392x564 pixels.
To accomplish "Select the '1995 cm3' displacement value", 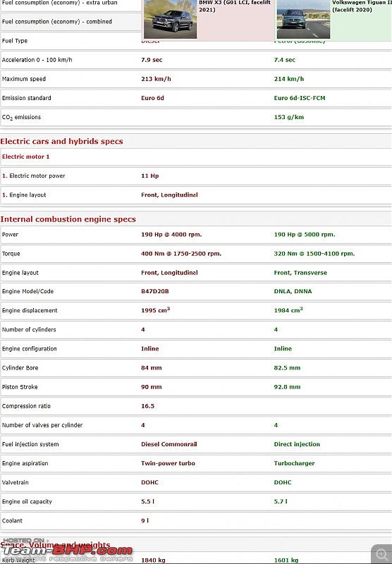I will (x=155, y=310).
